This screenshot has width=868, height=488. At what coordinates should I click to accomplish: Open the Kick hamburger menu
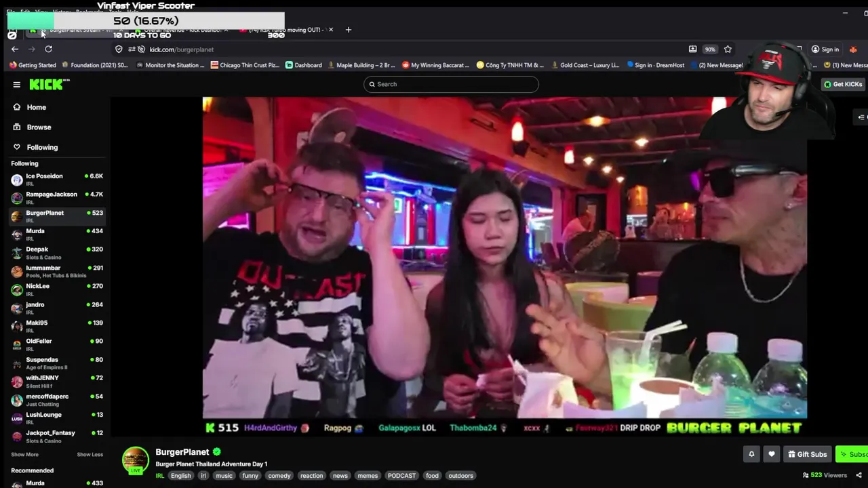coord(16,85)
